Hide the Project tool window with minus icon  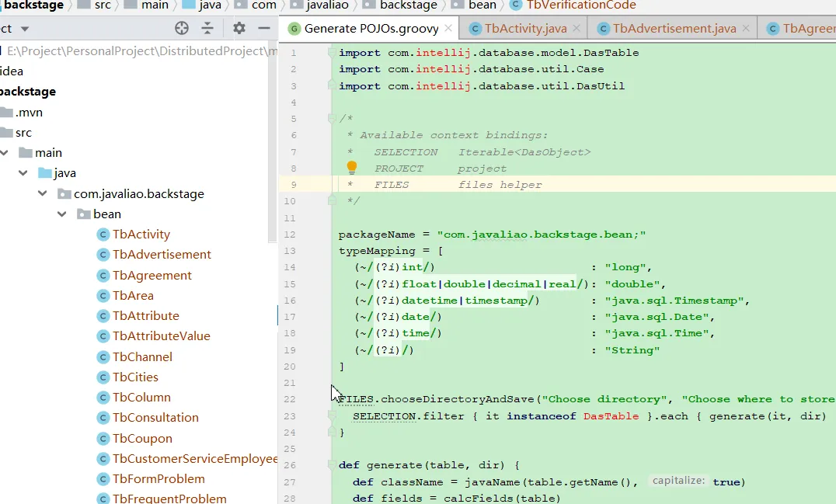pyautogui.click(x=264, y=28)
